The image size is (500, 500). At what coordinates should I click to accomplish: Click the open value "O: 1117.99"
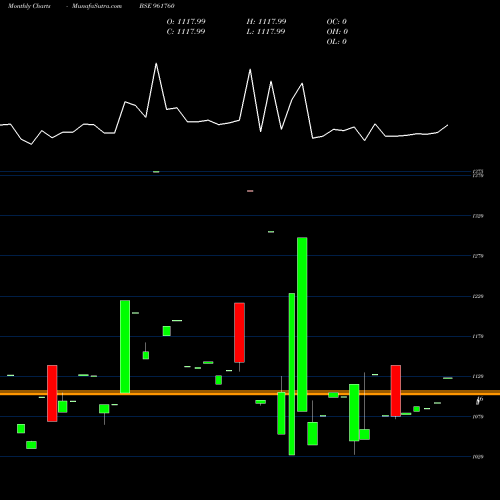(x=186, y=22)
